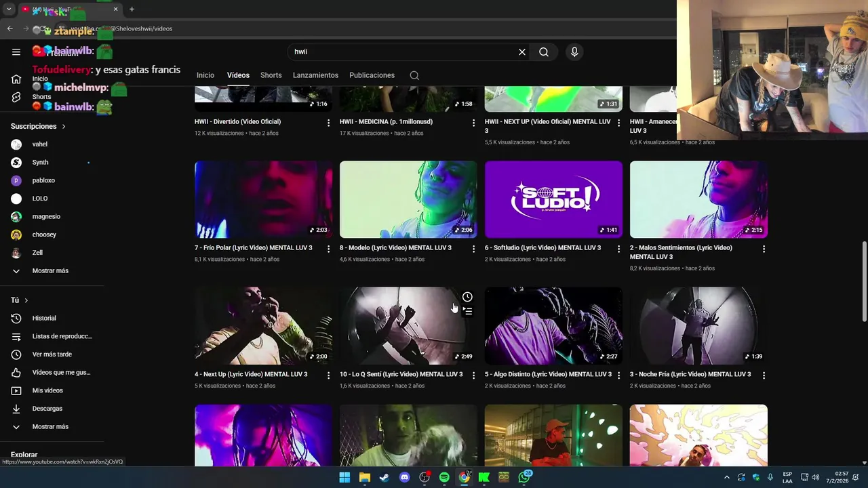Open Ver más tarde in sidebar
868x488 pixels.
[52, 354]
